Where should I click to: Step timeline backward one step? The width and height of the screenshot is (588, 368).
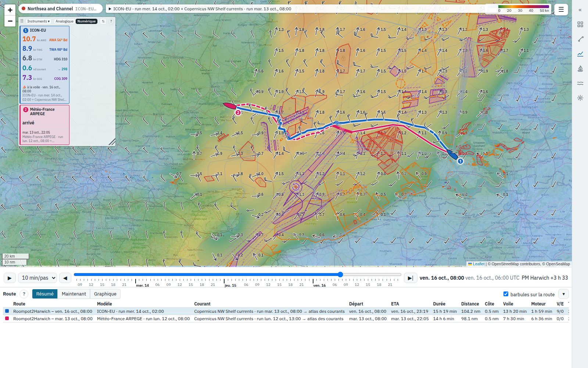pos(65,278)
